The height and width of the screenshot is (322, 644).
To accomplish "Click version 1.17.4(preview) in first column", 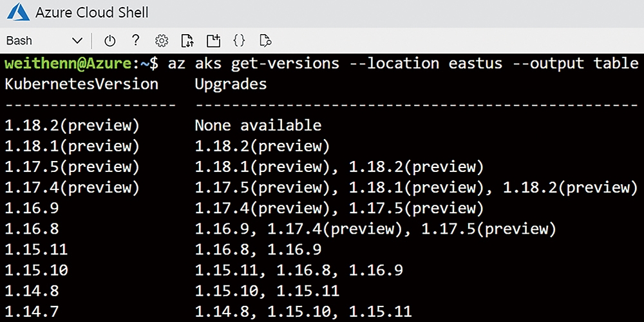I will 72,187.
